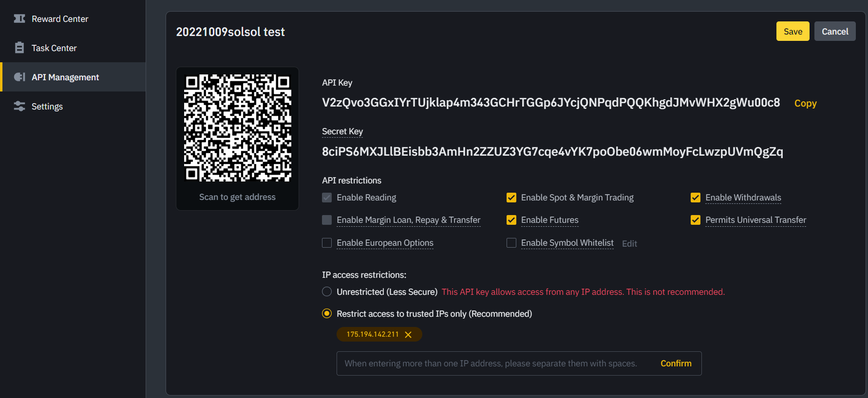
Task: Click the API Management plug icon
Action: pyautogui.click(x=19, y=77)
